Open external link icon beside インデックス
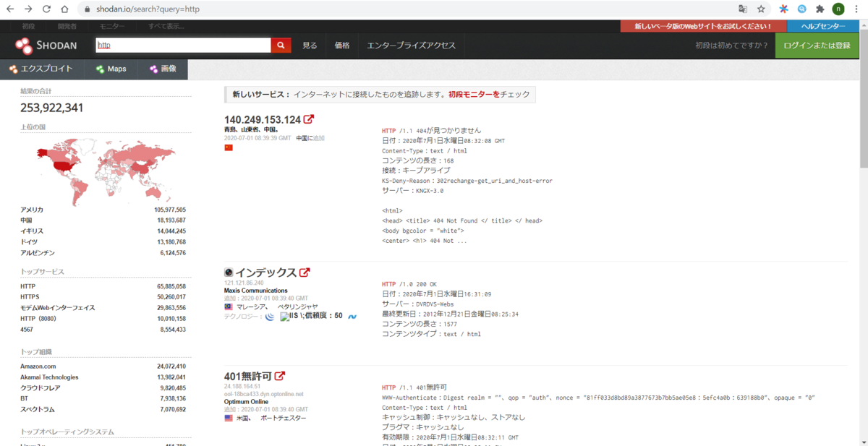This screenshot has width=868, height=446. coord(305,273)
